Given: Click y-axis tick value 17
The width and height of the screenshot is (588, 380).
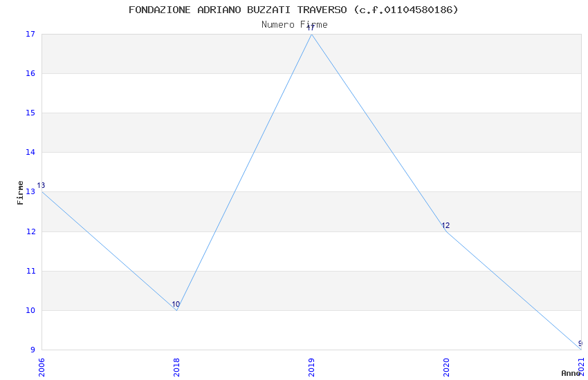Looking at the screenshot, I should (30, 34).
